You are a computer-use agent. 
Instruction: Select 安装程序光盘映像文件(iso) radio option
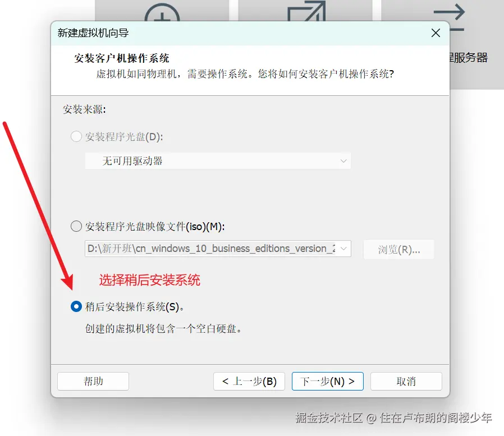(76, 226)
